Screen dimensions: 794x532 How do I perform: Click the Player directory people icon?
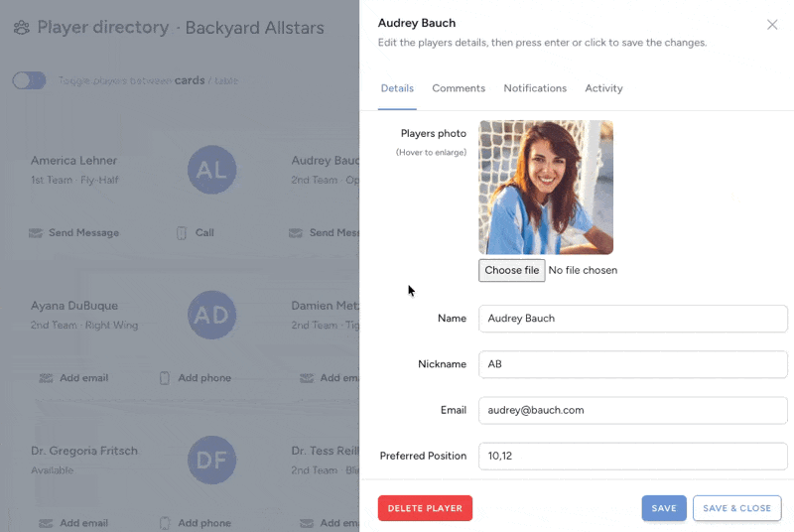tap(21, 28)
